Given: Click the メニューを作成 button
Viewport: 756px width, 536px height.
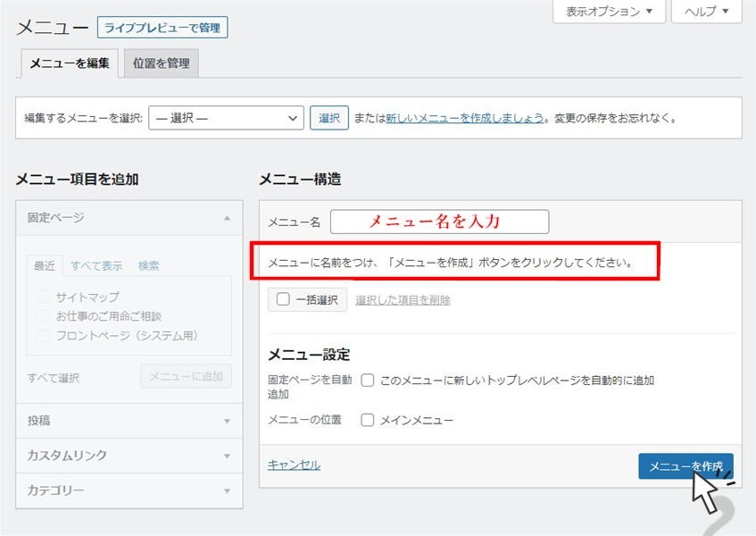Looking at the screenshot, I should (685, 466).
